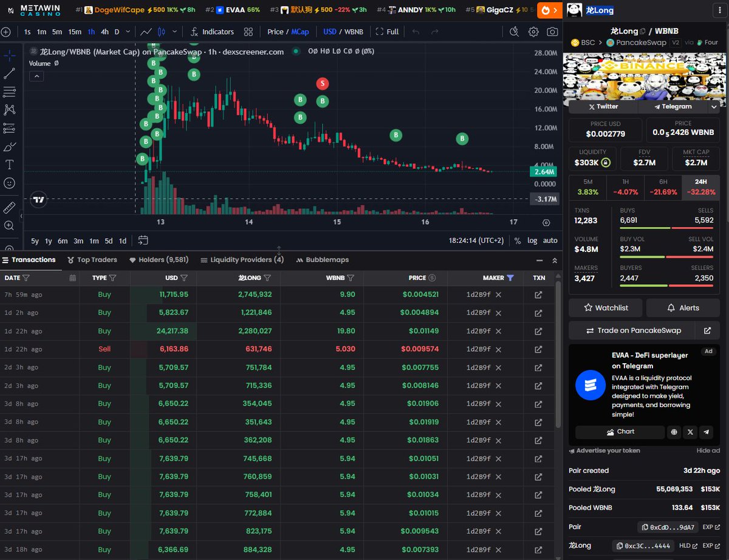Select the forecasting and measurement tool
Image resolution: width=729 pixels, height=560 pixels.
coord(9,128)
